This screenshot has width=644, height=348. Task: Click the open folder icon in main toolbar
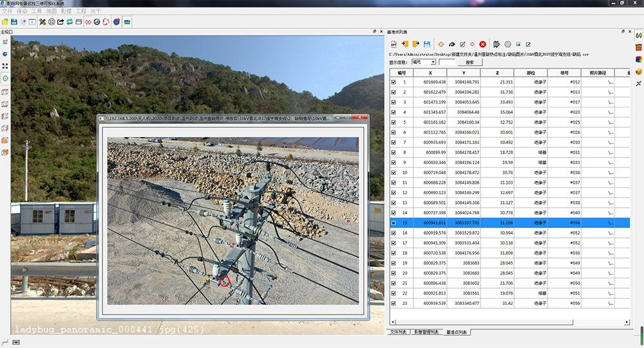(5, 22)
